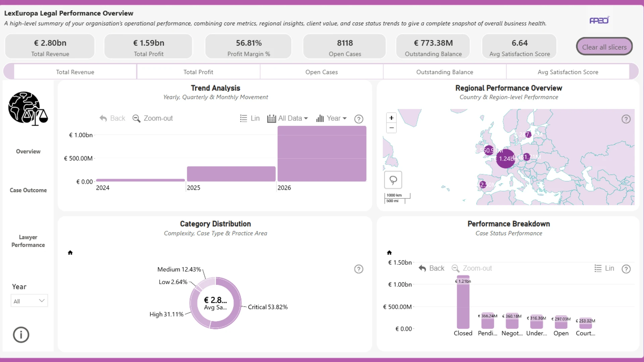The width and height of the screenshot is (644, 362).
Task: Toggle Lin scale in Trend Analysis
Action: (250, 118)
